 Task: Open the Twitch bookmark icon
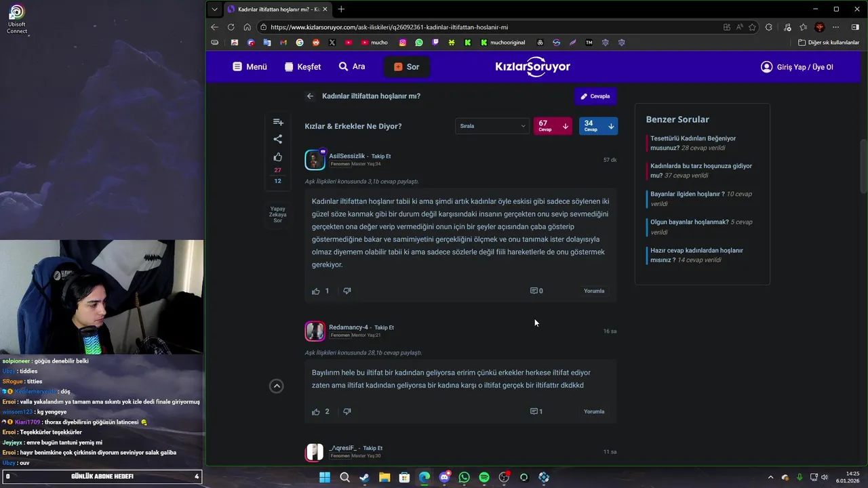435,42
